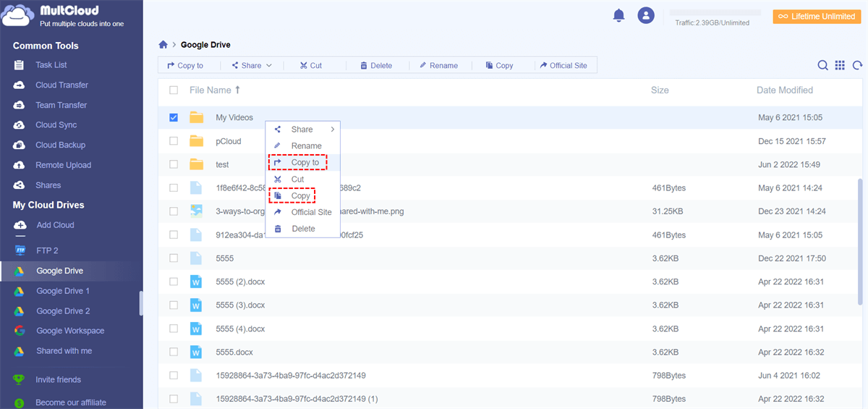Image resolution: width=868 pixels, height=409 pixels.
Task: Switch to grid view icon
Action: (840, 65)
